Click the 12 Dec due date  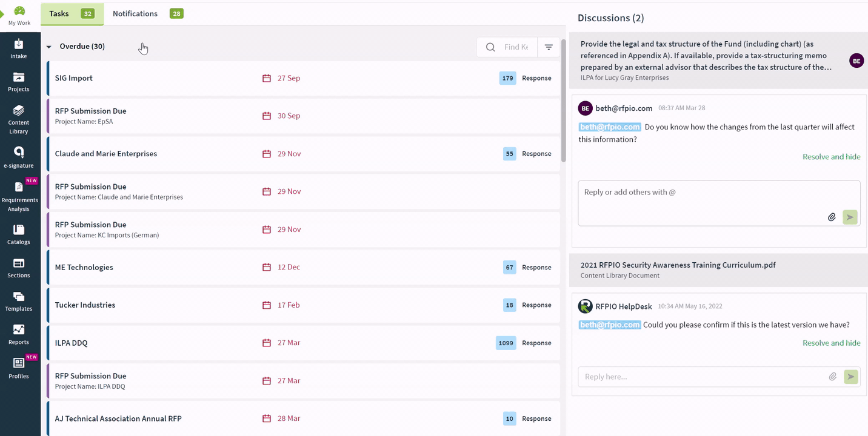(289, 267)
